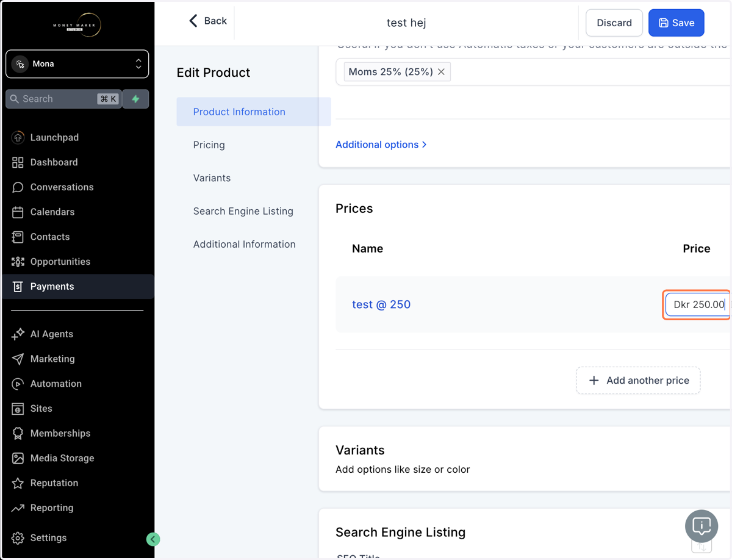Image resolution: width=732 pixels, height=560 pixels.
Task: Jump to the Variants section
Action: 212,178
